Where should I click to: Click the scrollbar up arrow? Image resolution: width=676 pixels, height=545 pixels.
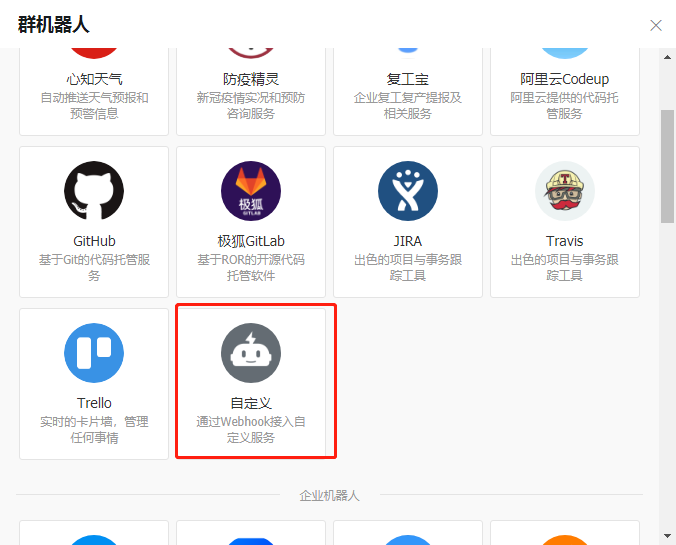pyautogui.click(x=667, y=57)
